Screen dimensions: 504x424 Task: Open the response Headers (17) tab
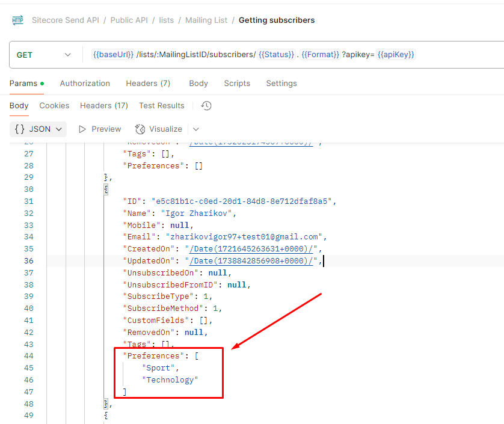[x=104, y=106]
